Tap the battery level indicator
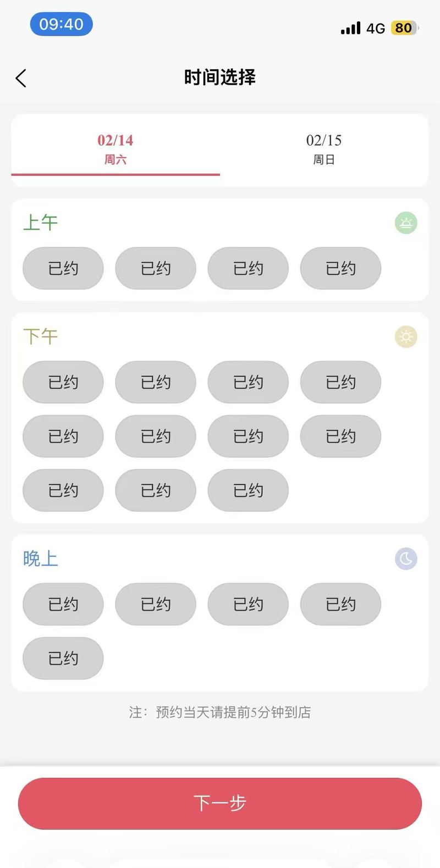Image resolution: width=440 pixels, height=868 pixels. (404, 28)
